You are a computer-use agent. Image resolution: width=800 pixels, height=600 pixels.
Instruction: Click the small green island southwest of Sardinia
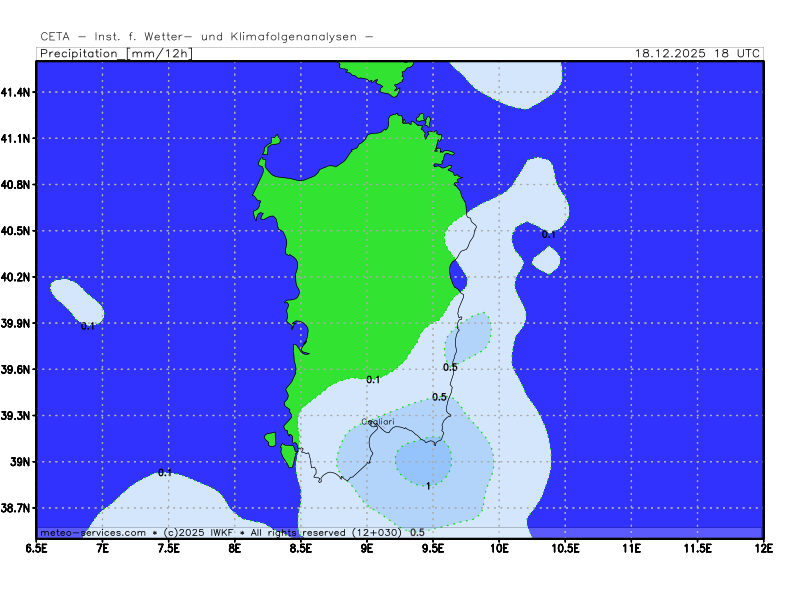[x=288, y=456]
